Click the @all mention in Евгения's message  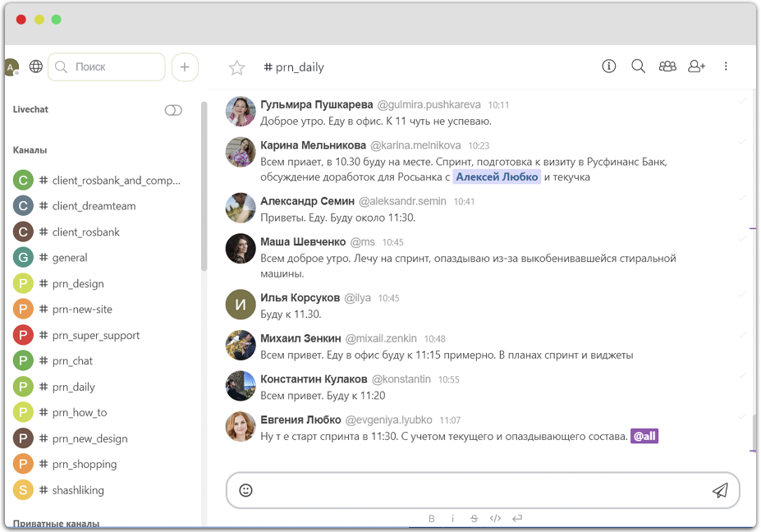tap(645, 435)
